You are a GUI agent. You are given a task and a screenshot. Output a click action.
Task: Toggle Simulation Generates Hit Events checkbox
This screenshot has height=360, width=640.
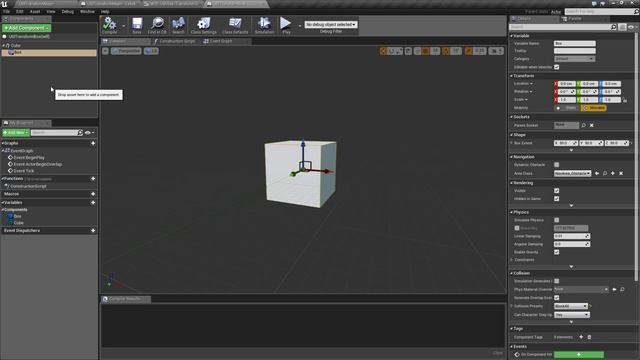(557, 281)
